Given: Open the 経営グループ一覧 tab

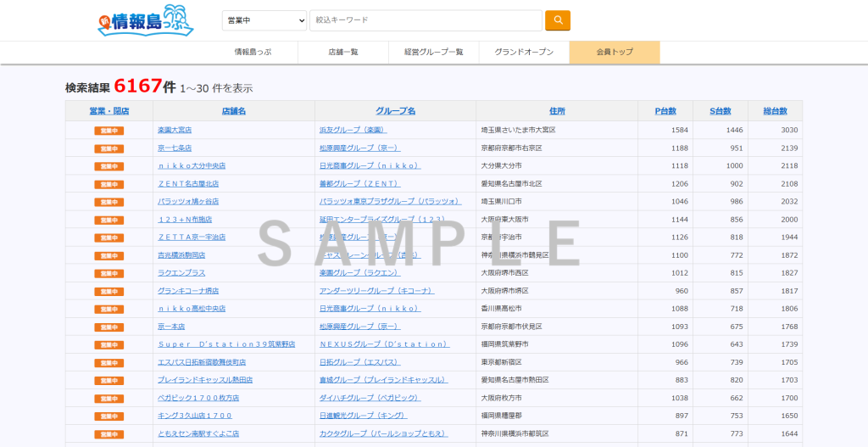Looking at the screenshot, I should [434, 53].
